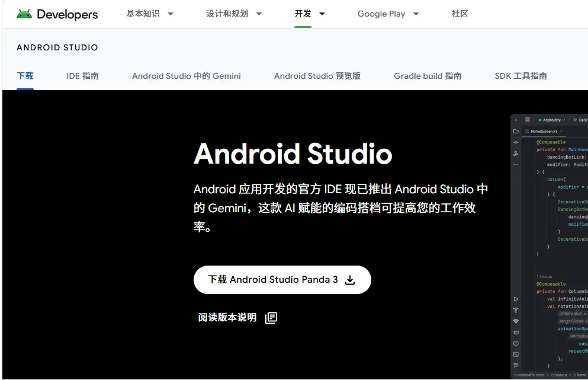Expand the 设计和规划 dropdown arrow
The height and width of the screenshot is (380, 588).
(x=259, y=14)
